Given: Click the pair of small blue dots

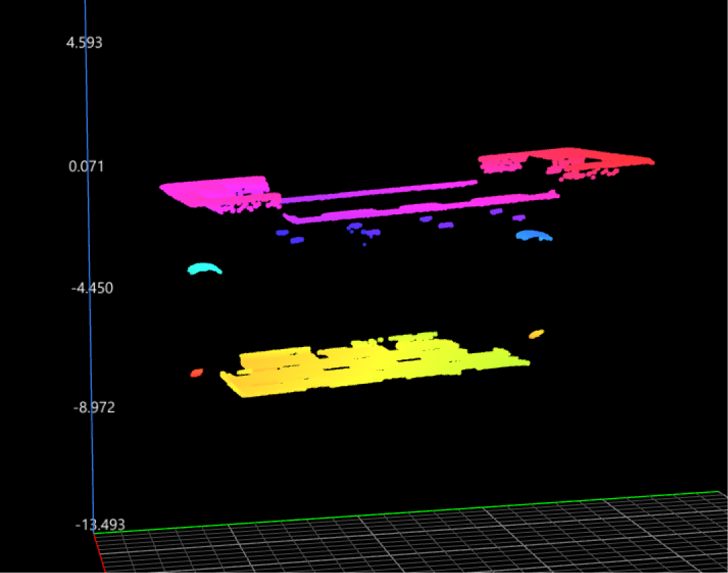Looking at the screenshot, I should coord(290,236).
